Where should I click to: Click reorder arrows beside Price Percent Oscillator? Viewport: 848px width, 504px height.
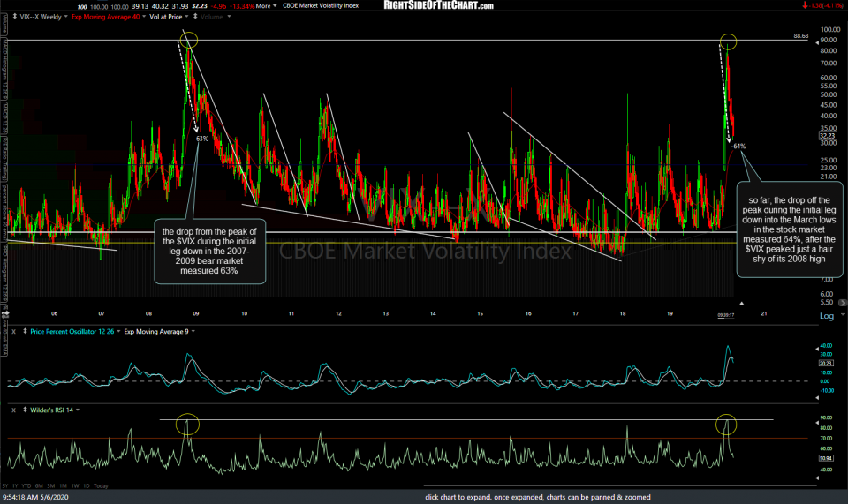[x=25, y=332]
